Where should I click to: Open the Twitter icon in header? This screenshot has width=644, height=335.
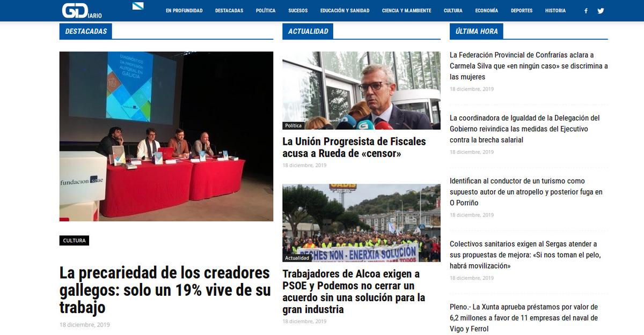(601, 11)
